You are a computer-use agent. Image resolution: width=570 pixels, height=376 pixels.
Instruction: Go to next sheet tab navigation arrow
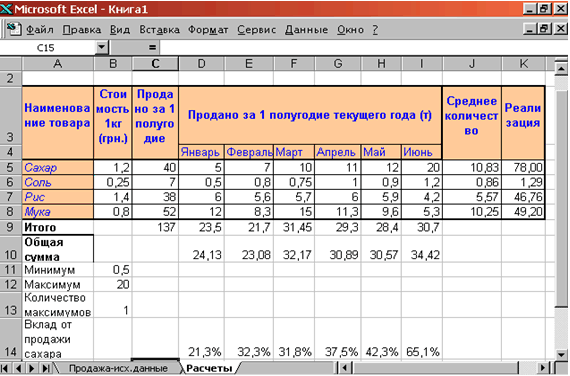point(32,368)
